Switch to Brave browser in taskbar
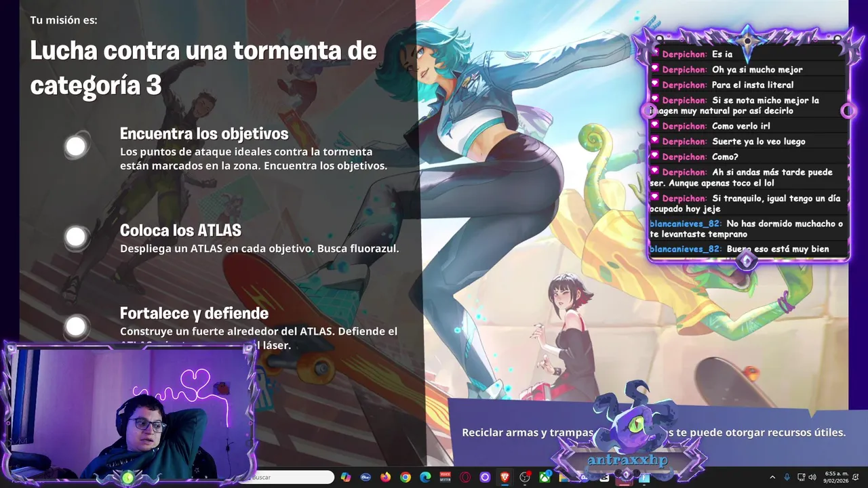 pos(505,477)
